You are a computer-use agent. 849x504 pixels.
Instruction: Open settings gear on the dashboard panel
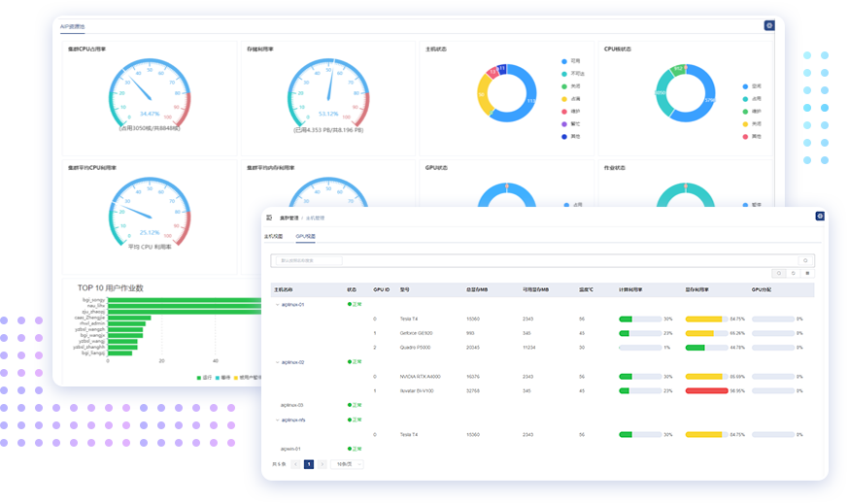point(769,26)
